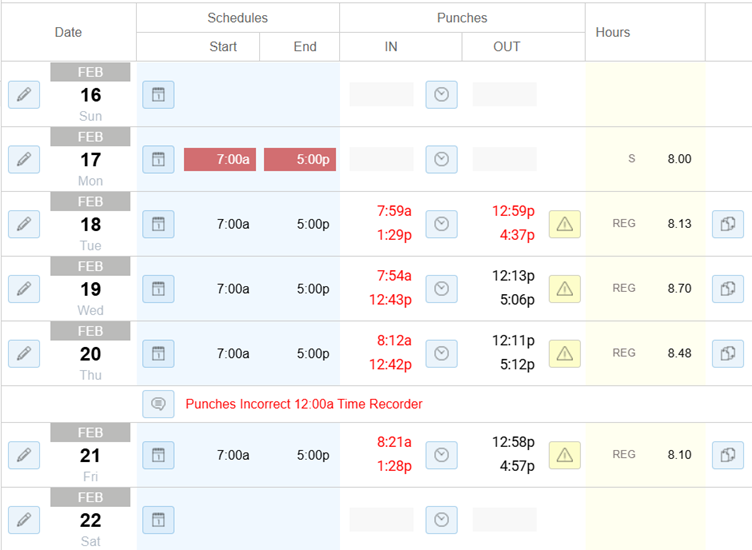Click the 1:29p punch in on Feb 18
This screenshot has height=550, width=752.
tap(394, 235)
